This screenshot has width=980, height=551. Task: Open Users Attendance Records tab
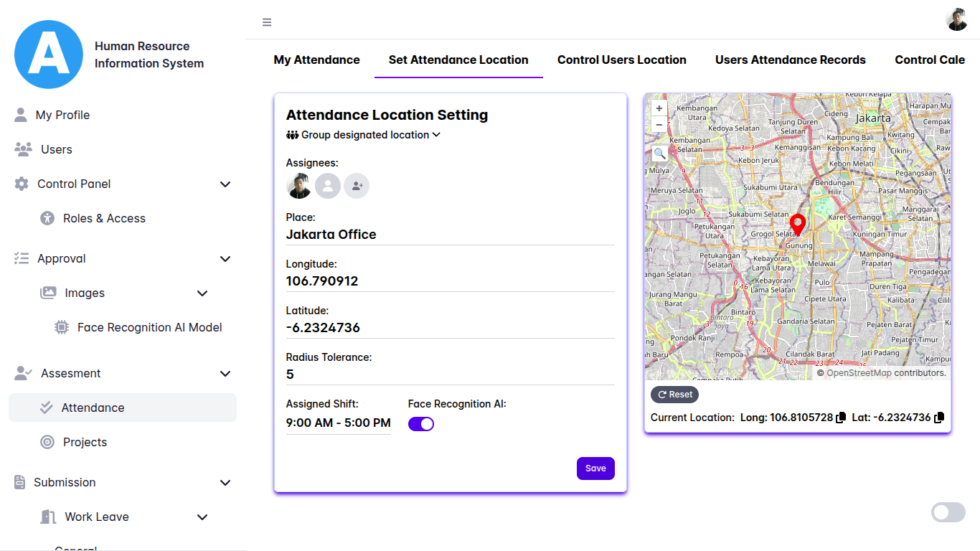791,60
